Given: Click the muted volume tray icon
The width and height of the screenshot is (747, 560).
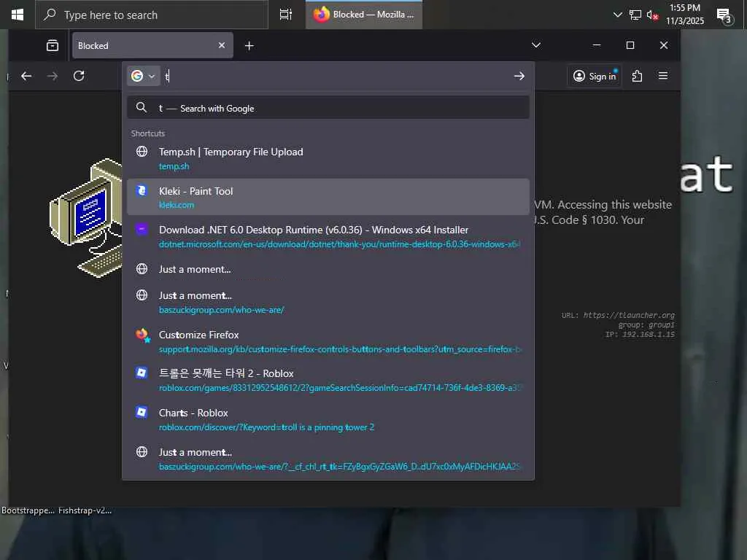Looking at the screenshot, I should [x=652, y=15].
